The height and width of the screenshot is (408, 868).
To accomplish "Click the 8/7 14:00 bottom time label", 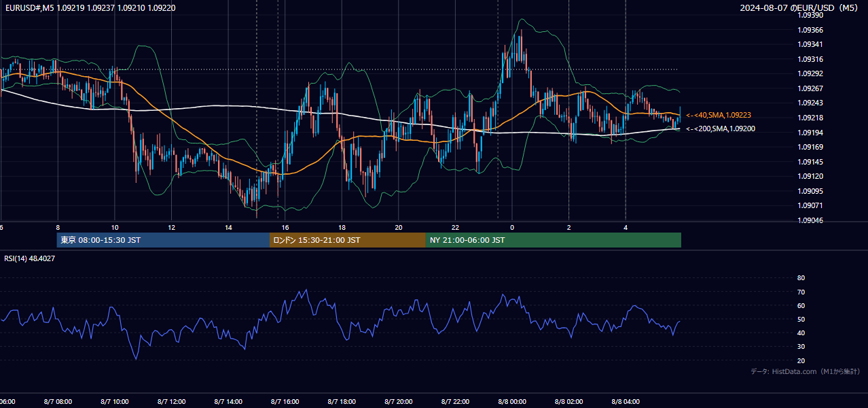I will [x=228, y=401].
